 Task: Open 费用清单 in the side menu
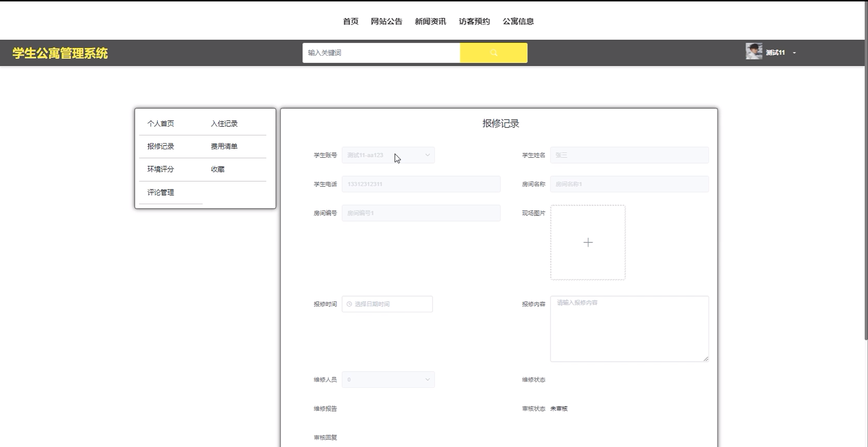pyautogui.click(x=224, y=146)
